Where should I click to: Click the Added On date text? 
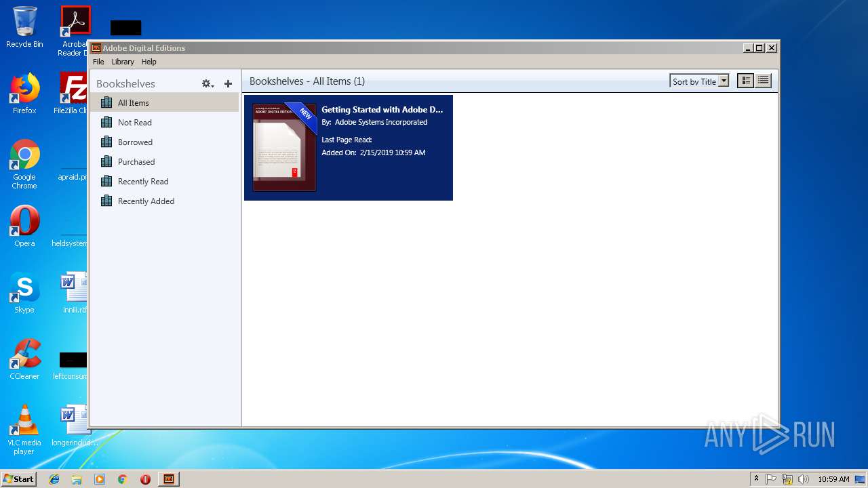[374, 152]
